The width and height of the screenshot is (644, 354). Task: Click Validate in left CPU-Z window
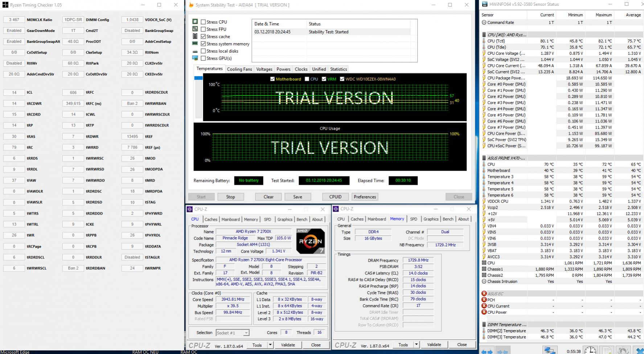pos(288,345)
